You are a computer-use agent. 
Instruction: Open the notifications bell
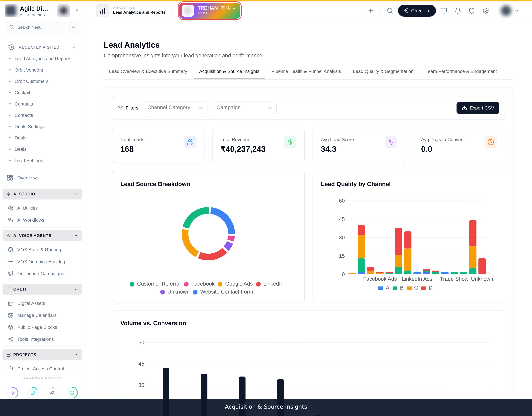tap(458, 11)
